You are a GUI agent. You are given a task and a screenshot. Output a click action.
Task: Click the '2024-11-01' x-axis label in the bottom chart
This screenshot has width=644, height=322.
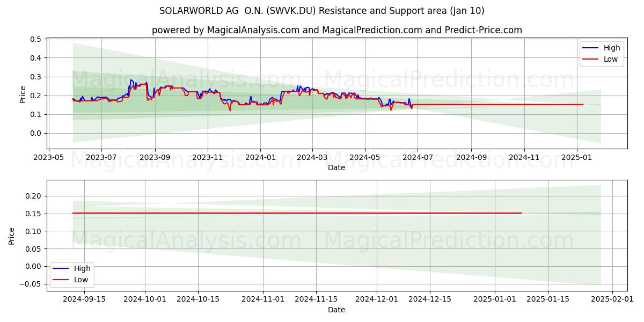(263, 300)
